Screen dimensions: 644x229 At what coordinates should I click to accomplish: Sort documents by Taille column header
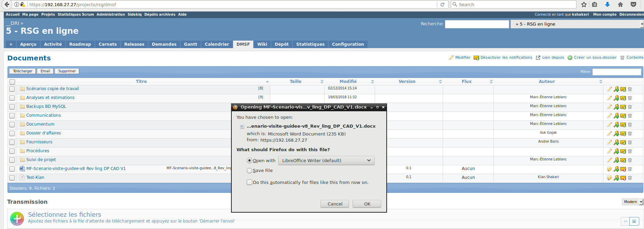click(x=296, y=81)
